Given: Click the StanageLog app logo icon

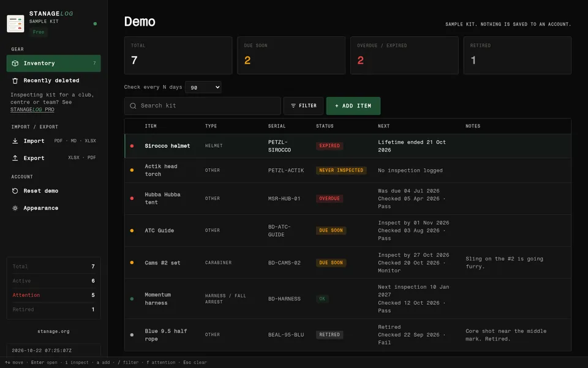Looking at the screenshot, I should 15,23.
